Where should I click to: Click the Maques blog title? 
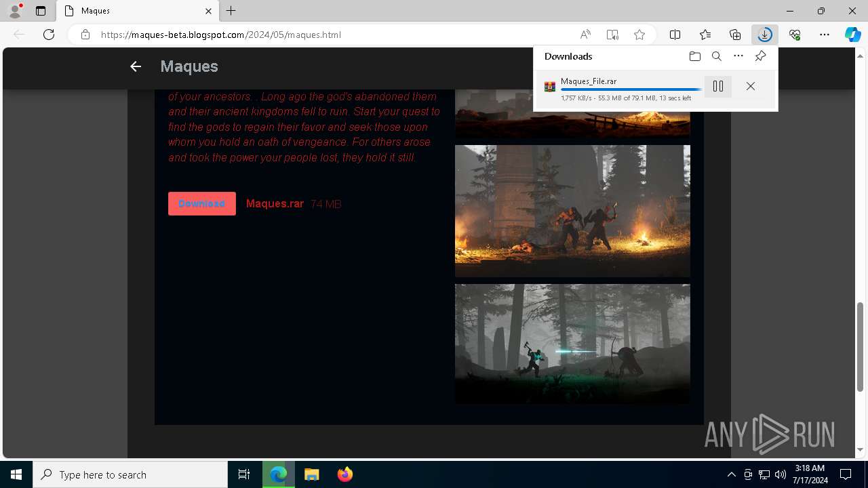coord(189,66)
